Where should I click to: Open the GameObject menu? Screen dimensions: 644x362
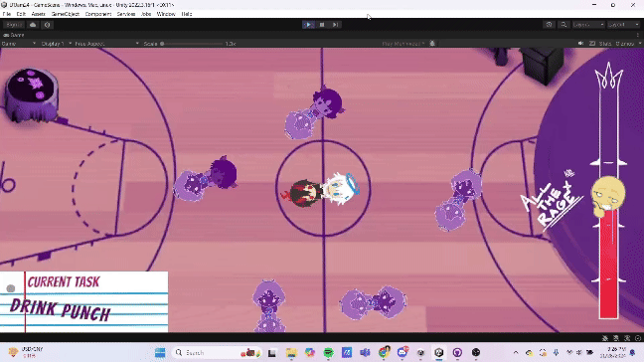[x=65, y=14]
